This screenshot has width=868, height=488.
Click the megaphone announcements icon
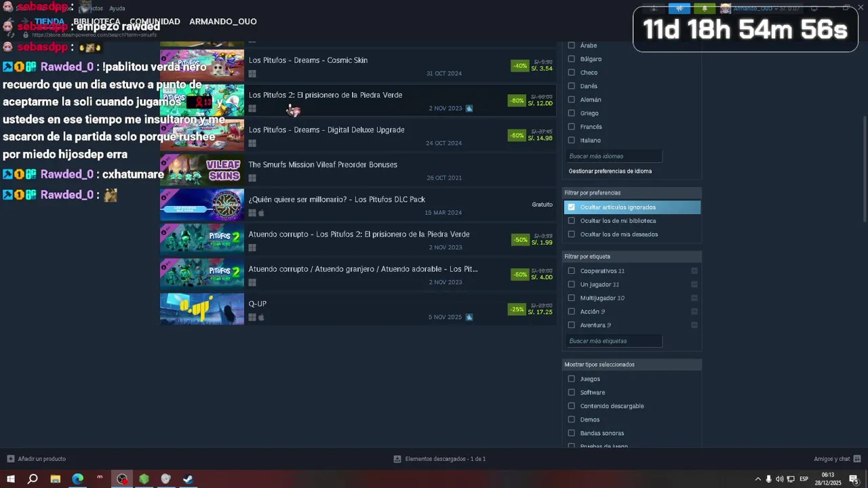point(679,8)
